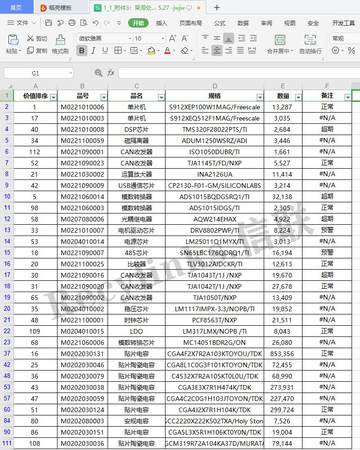
Task: Open the 品名 column filter dropdown
Action: click(161, 97)
